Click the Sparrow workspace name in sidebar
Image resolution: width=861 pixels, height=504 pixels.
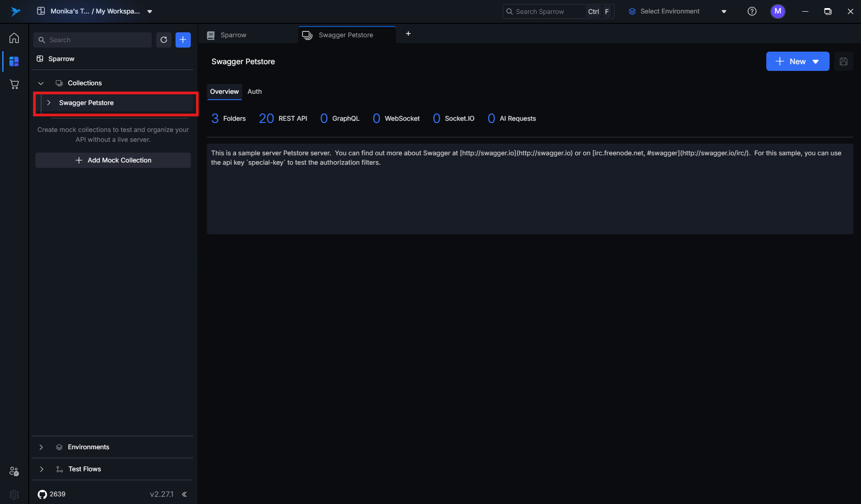tap(61, 59)
